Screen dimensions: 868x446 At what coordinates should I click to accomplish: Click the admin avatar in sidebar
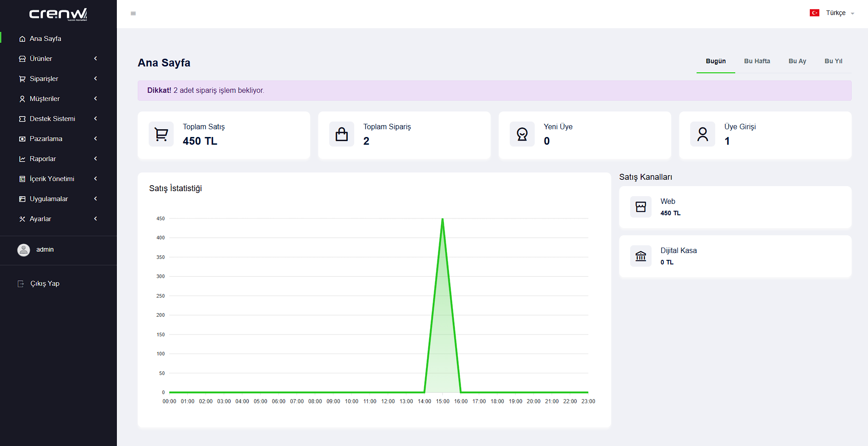tap(24, 250)
